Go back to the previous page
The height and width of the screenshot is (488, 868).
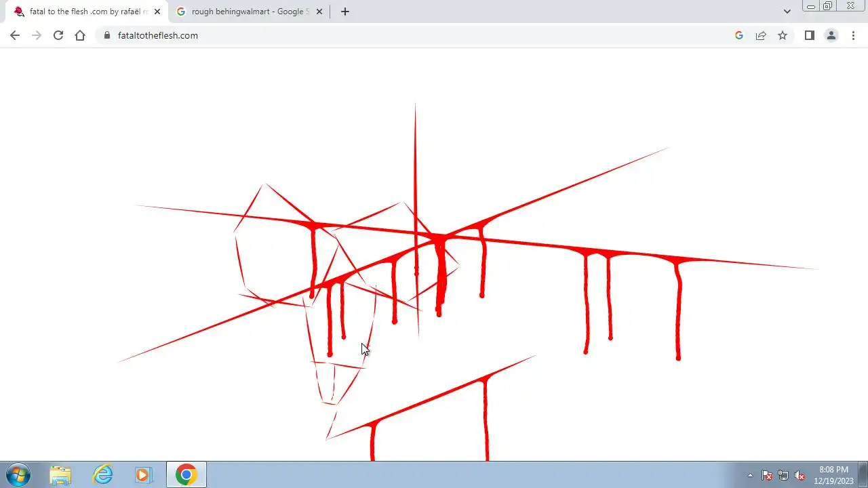[x=15, y=35]
